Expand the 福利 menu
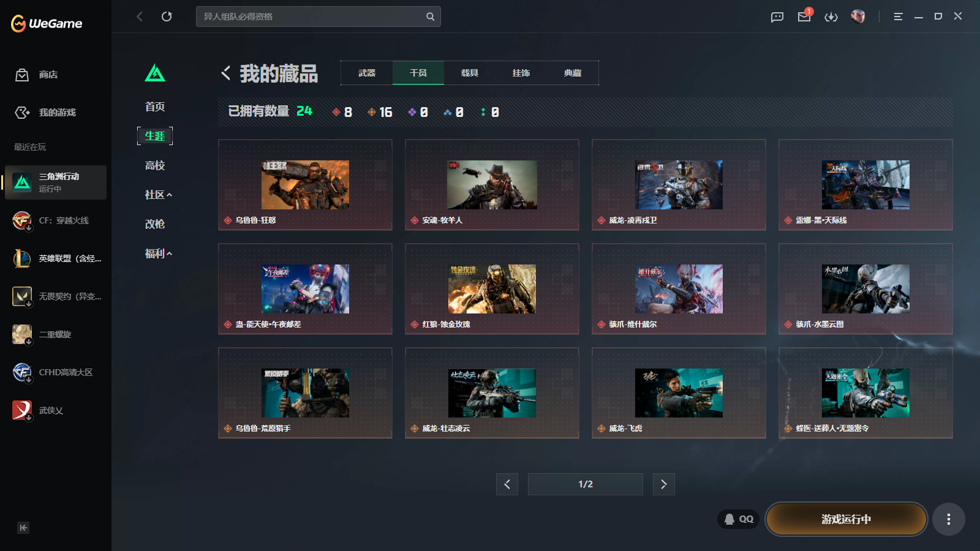Image resolution: width=980 pixels, height=551 pixels. point(158,253)
